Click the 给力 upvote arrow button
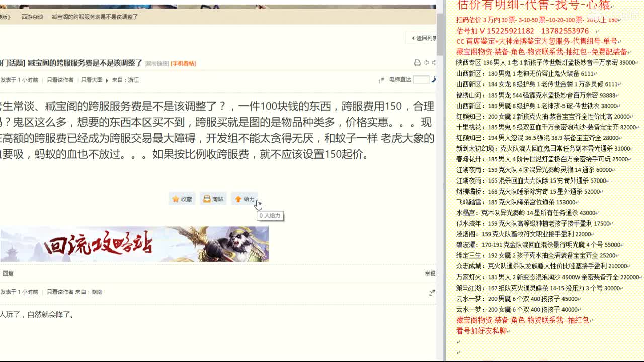The image size is (644, 362). 245,199
